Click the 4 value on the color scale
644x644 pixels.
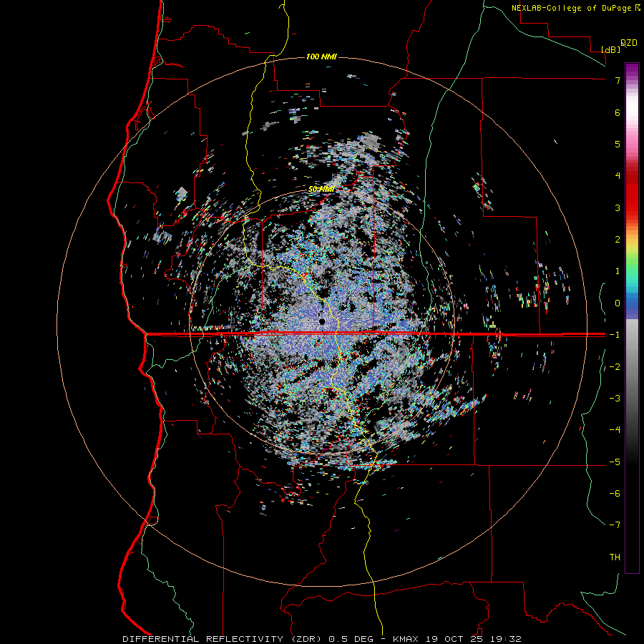point(618,176)
